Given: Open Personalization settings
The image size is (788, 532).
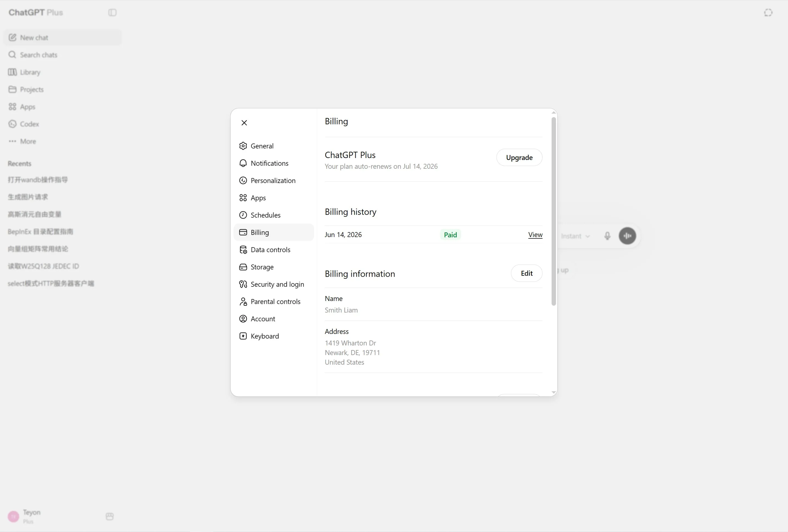Looking at the screenshot, I should [274, 181].
